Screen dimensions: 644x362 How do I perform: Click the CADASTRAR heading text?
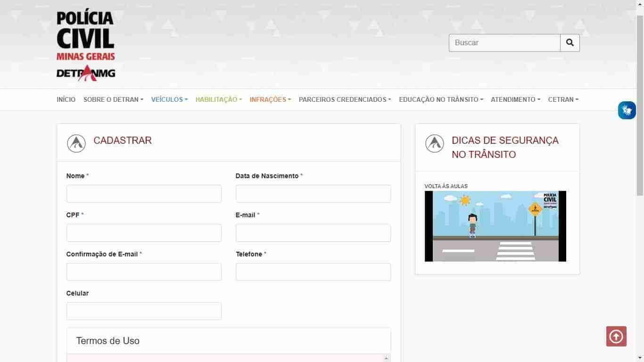coord(123,140)
